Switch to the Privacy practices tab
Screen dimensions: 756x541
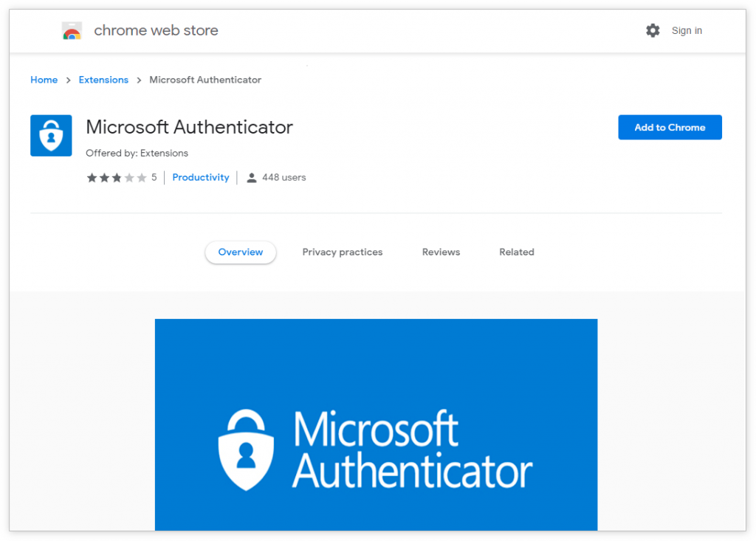pyautogui.click(x=343, y=252)
